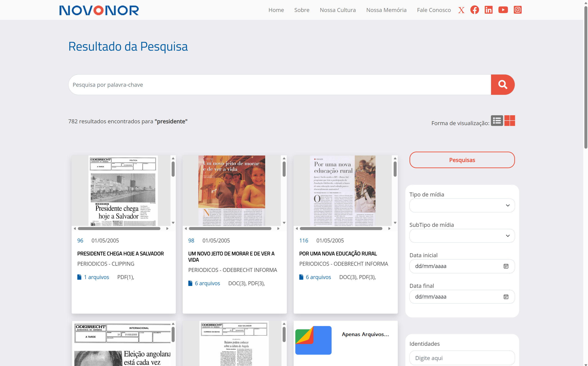Open Por uma nova educação rural thumbnail
Screen dimensions: 588x366
point(342,191)
